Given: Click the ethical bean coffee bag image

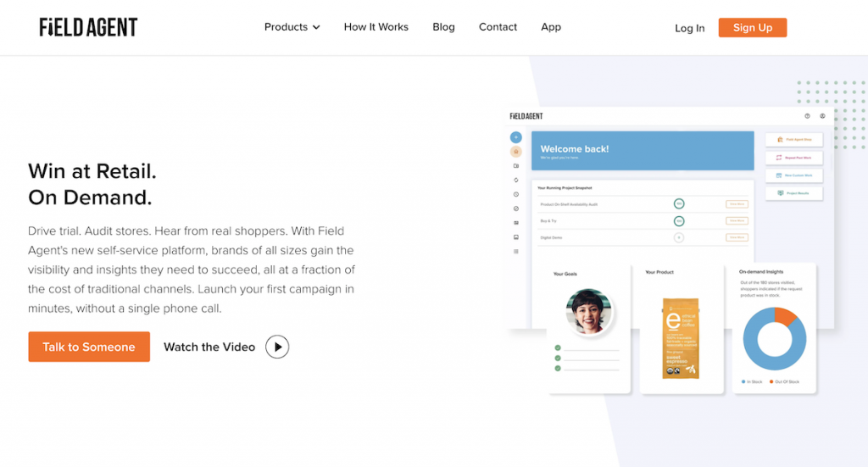Looking at the screenshot, I should 681,339.
